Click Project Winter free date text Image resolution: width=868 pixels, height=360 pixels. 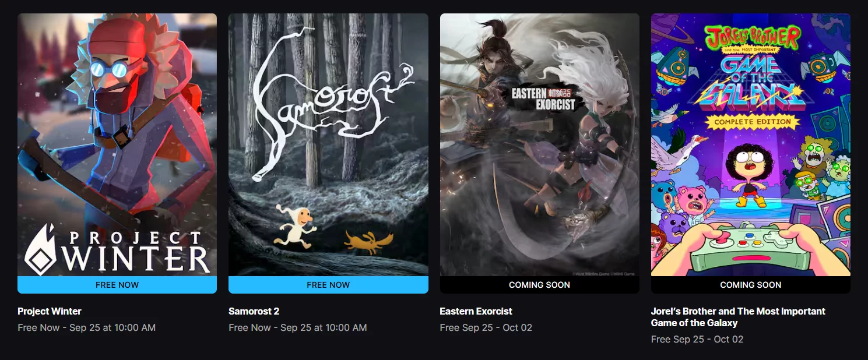click(x=86, y=327)
